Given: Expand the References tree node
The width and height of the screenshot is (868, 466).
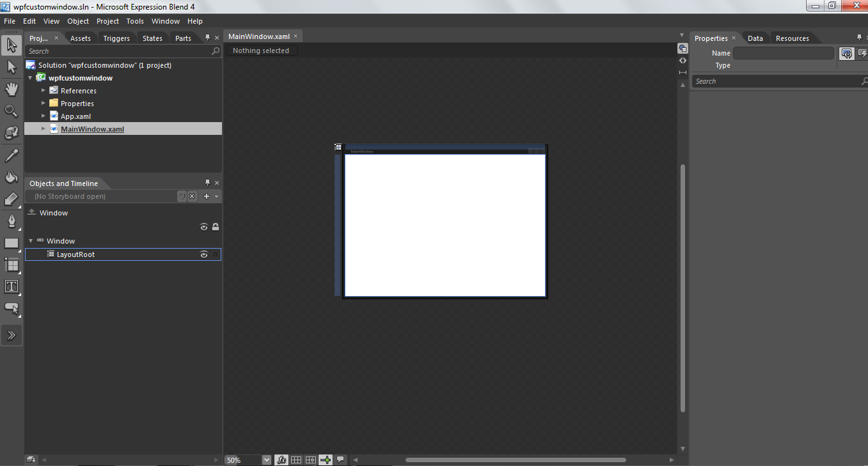Looking at the screenshot, I should (x=43, y=90).
